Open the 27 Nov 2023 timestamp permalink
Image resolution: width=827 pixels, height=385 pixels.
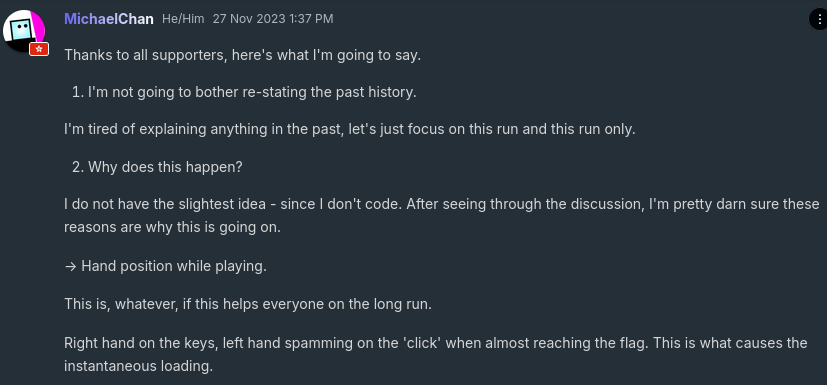273,19
